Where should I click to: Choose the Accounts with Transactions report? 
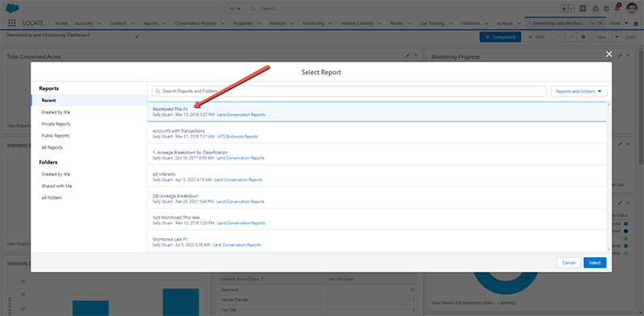pos(377,133)
